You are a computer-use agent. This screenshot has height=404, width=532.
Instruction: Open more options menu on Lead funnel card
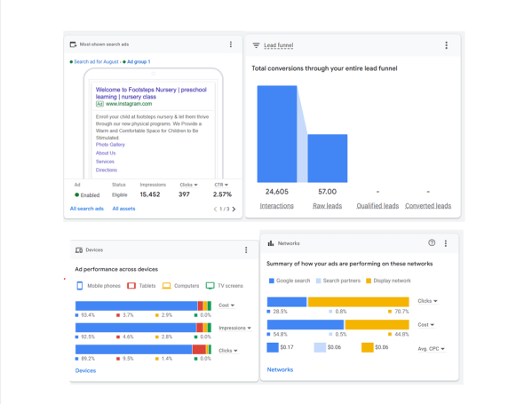tap(446, 45)
